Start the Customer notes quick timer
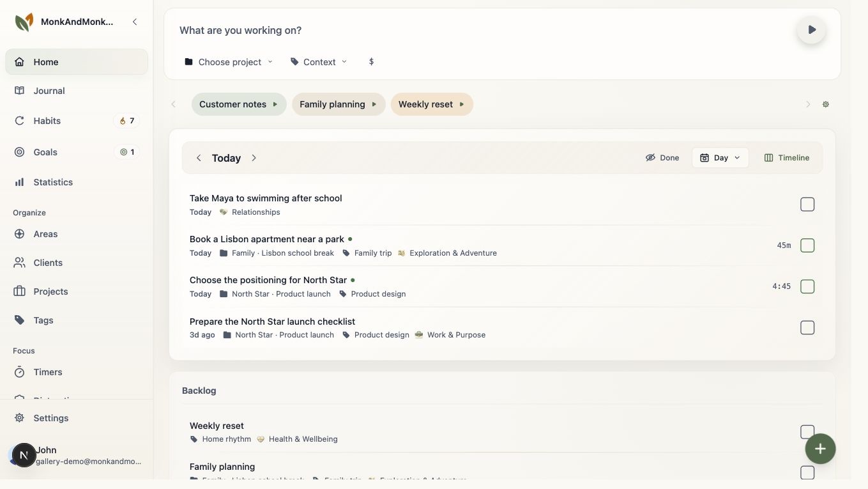Viewport: 868px width, 489px height. [239, 104]
